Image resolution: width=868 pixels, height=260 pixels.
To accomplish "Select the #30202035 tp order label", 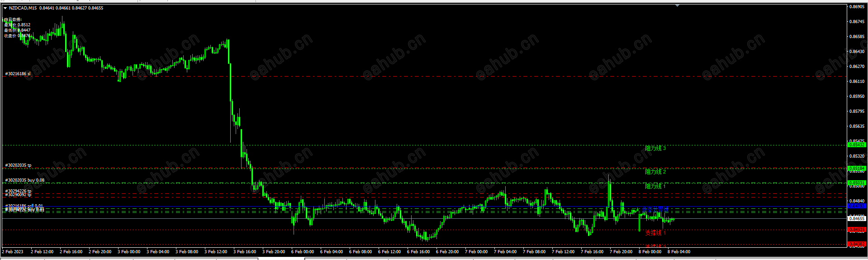I will (18, 165).
